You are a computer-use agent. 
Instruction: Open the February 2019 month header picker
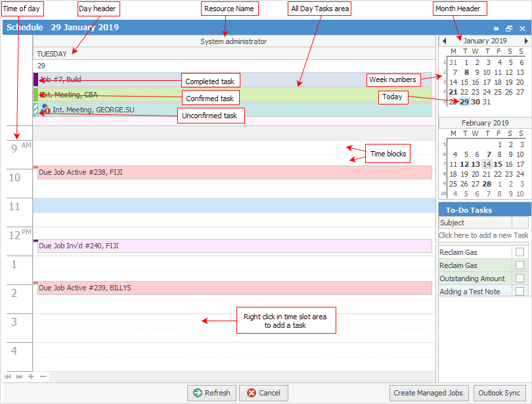coord(485,123)
